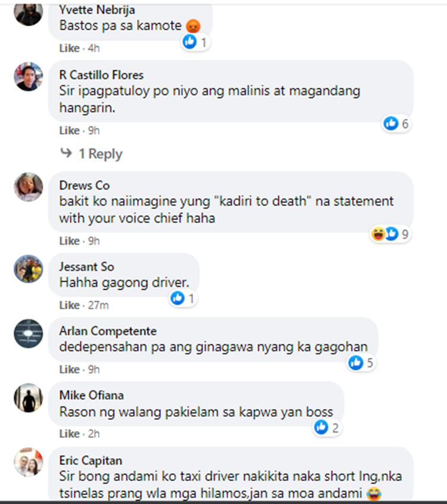Open Jessant So profile avatar
447x504 pixels.
(x=28, y=269)
